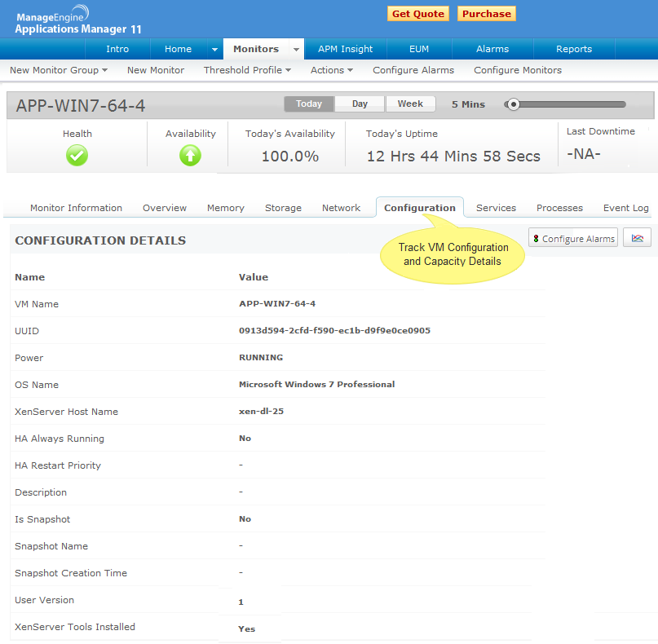Image resolution: width=658 pixels, height=644 pixels.
Task: Select the Configuration tab
Action: (x=420, y=208)
